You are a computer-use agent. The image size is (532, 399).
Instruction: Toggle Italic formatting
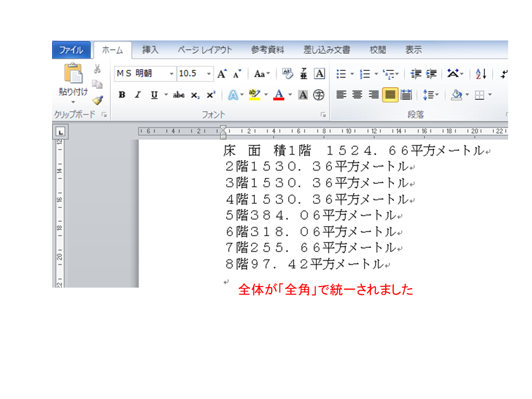click(138, 95)
